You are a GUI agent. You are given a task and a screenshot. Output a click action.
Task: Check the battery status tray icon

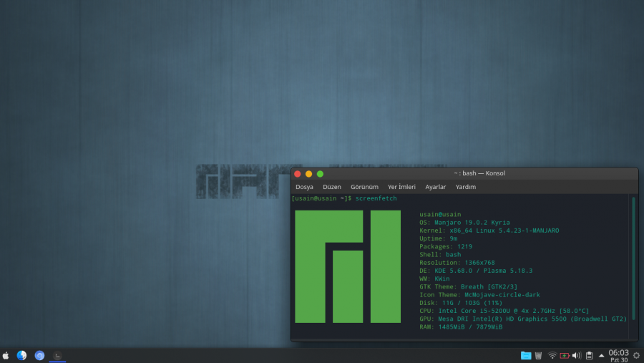click(x=565, y=355)
